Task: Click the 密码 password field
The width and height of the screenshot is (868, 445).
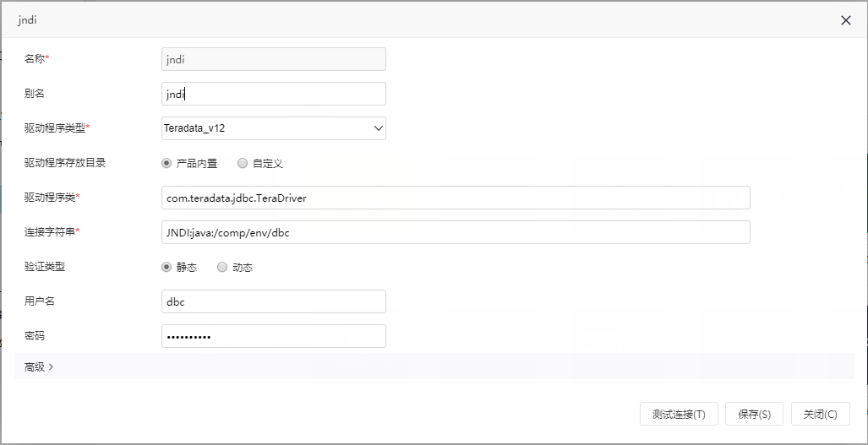Action: click(x=274, y=336)
